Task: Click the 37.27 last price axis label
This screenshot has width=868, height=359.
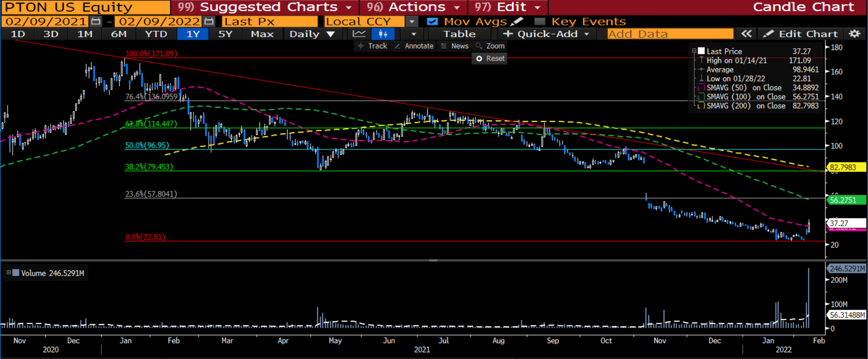Action: point(846,223)
